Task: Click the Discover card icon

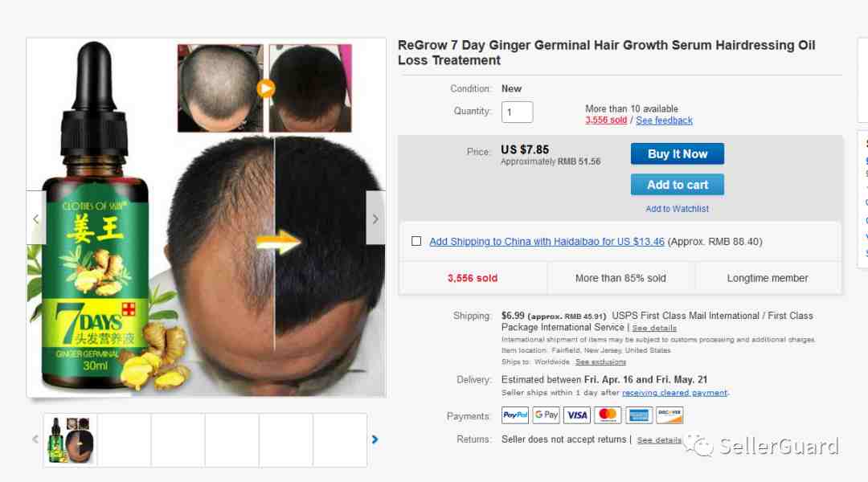Action: (x=669, y=415)
